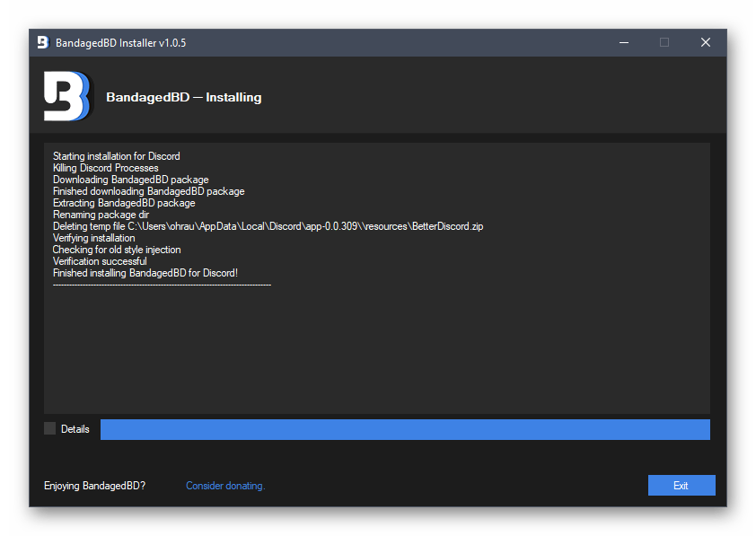Click the Finished installing BandagedBD for Discord! line
The width and height of the screenshot is (756, 536).
coord(145,273)
